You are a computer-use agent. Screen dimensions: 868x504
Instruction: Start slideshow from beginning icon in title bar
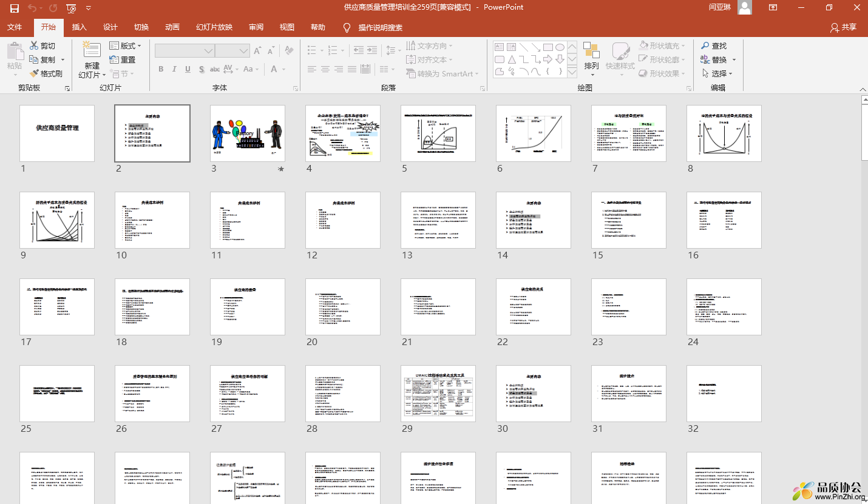[72, 8]
